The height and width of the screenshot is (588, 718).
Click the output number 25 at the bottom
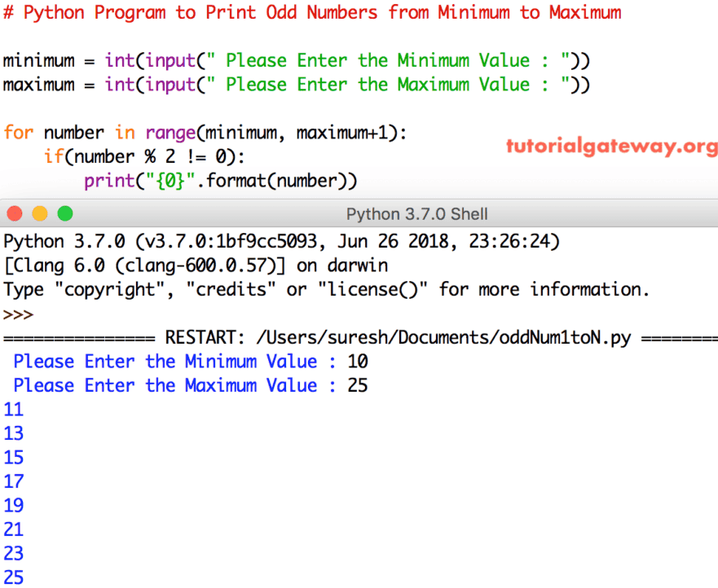click(13, 577)
